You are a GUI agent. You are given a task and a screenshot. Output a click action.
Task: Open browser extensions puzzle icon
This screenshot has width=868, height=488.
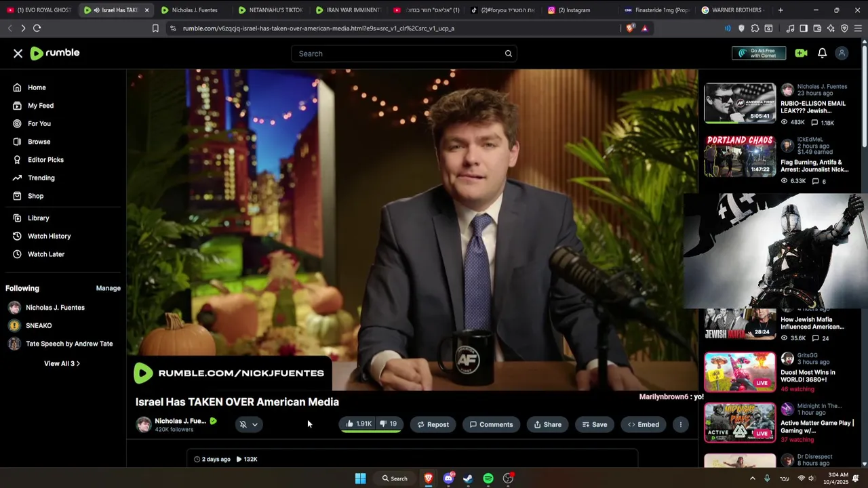tap(755, 28)
